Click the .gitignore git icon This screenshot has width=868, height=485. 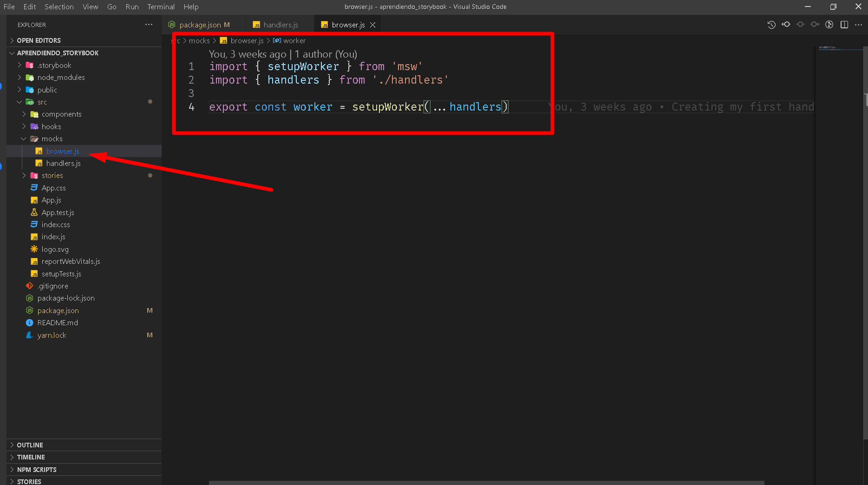pos(30,286)
